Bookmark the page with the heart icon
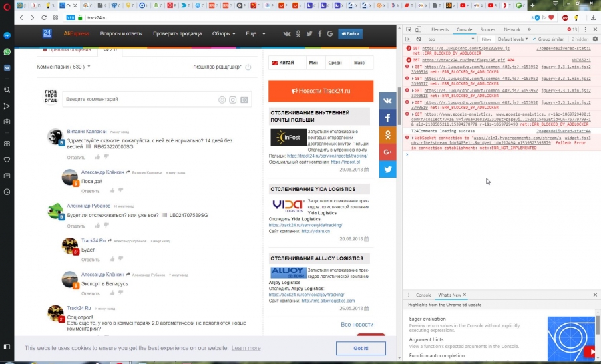The width and height of the screenshot is (601, 364). click(x=551, y=17)
